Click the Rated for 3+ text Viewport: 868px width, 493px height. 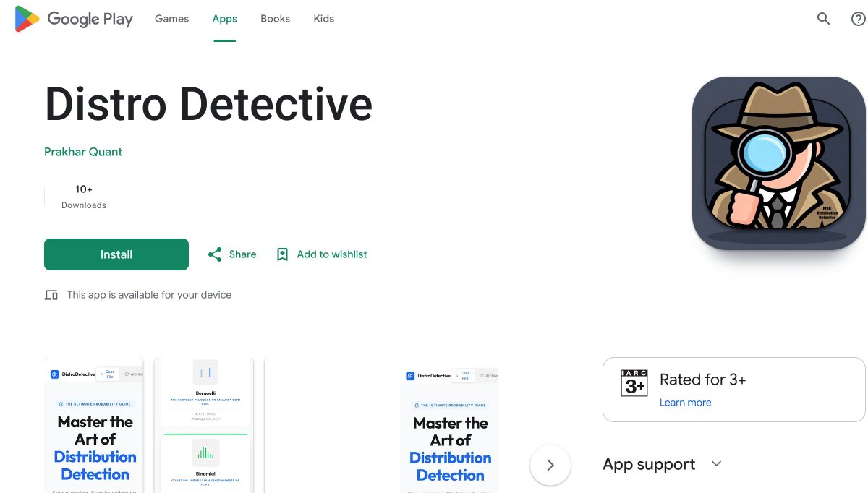[x=703, y=380]
